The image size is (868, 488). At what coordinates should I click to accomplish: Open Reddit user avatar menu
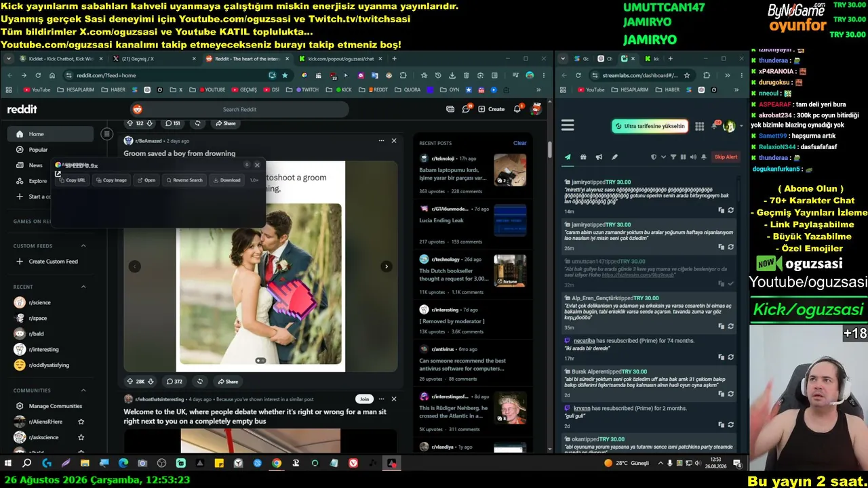pyautogui.click(x=536, y=108)
